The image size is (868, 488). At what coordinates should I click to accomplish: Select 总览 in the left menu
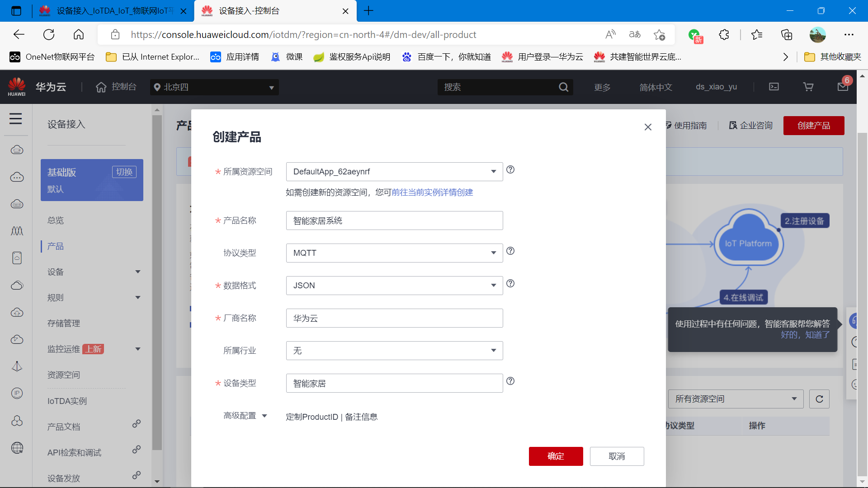[56, 221]
